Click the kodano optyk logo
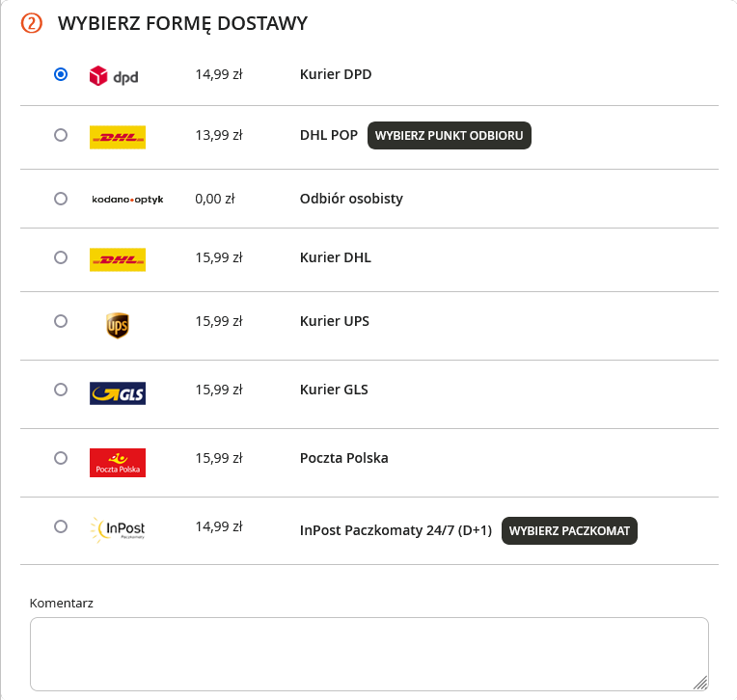This screenshot has height=700, width=737. pyautogui.click(x=127, y=200)
